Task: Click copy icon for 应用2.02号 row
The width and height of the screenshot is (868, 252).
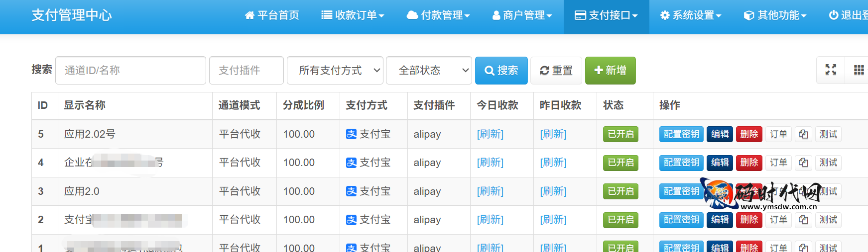Action: pos(803,134)
